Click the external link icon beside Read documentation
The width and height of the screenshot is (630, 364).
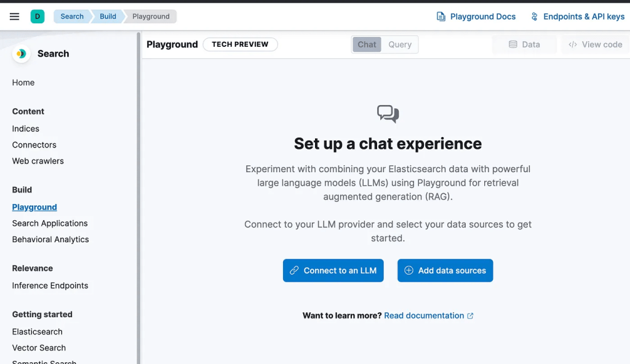pos(471,316)
